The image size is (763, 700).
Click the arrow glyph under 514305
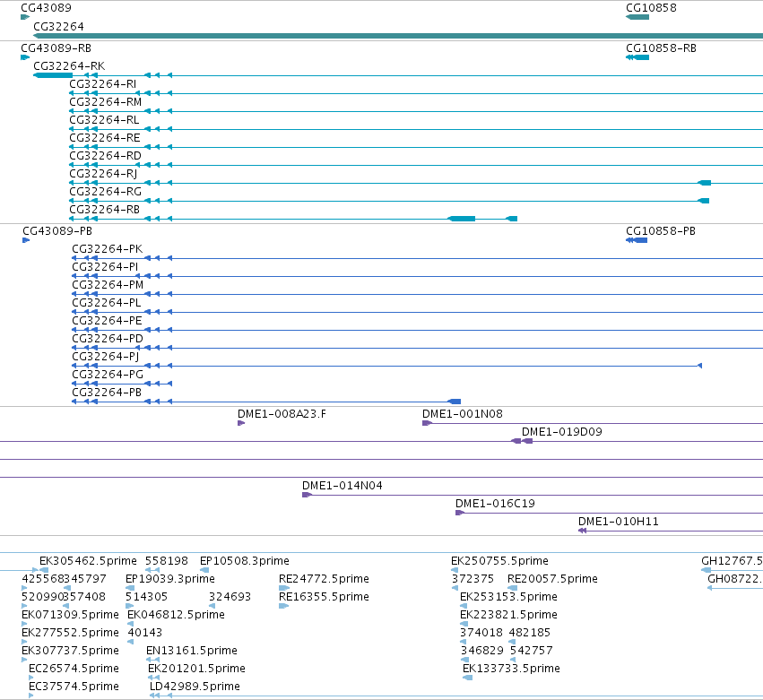129,606
